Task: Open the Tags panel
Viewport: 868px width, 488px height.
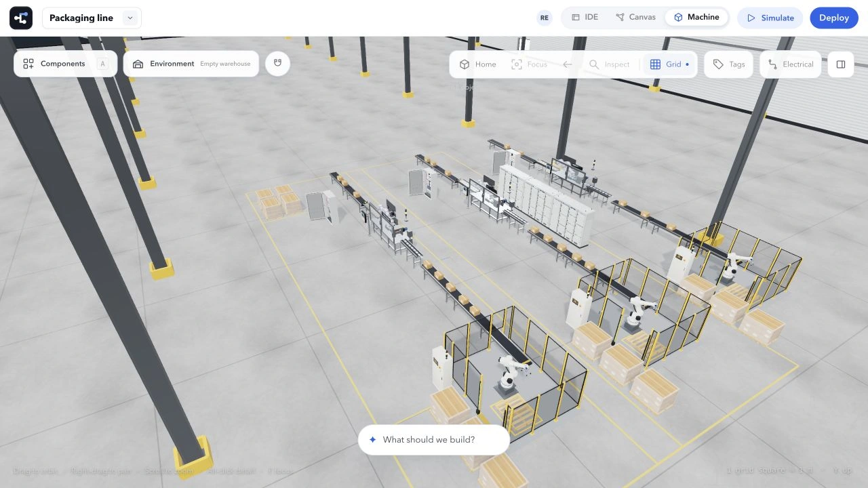Action: point(729,64)
